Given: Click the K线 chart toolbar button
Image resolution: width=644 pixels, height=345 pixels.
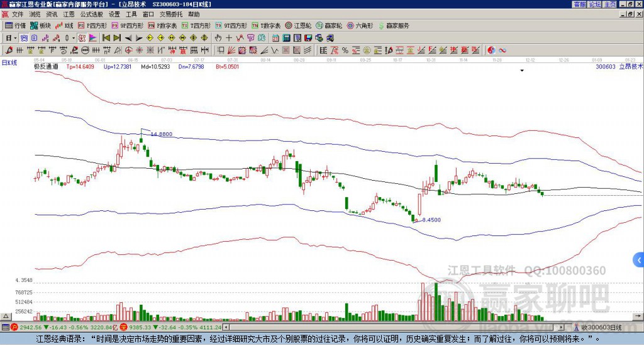Looking at the screenshot, I should click(x=65, y=25).
